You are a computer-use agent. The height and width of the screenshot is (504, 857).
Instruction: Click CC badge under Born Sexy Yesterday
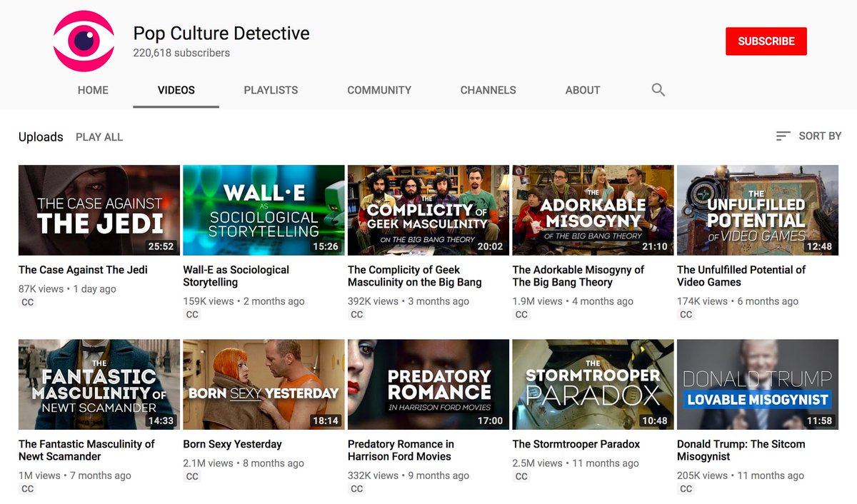point(192,476)
